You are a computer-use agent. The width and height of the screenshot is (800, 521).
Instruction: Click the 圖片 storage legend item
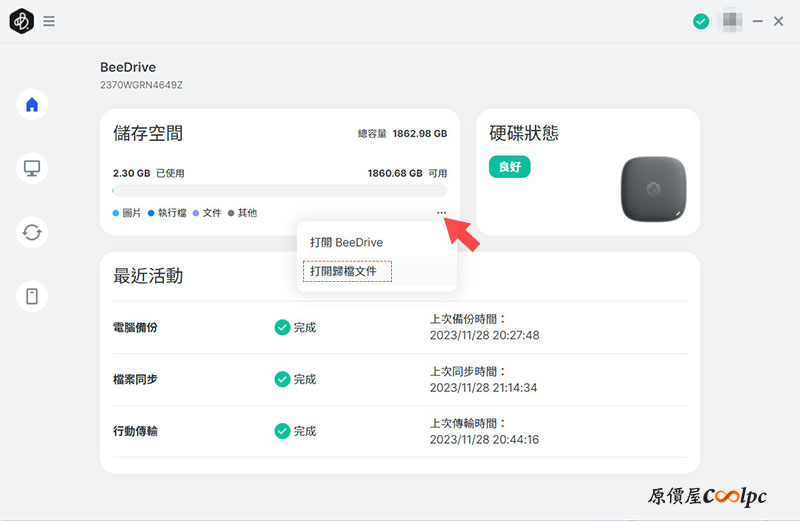[x=127, y=213]
